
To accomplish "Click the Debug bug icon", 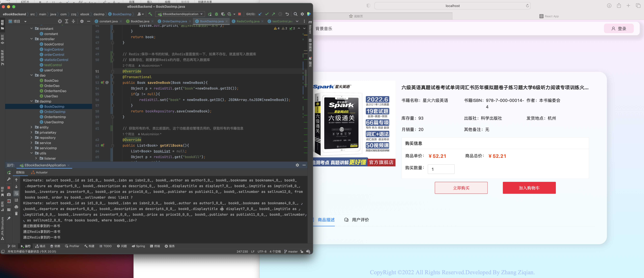I will 216,14.
